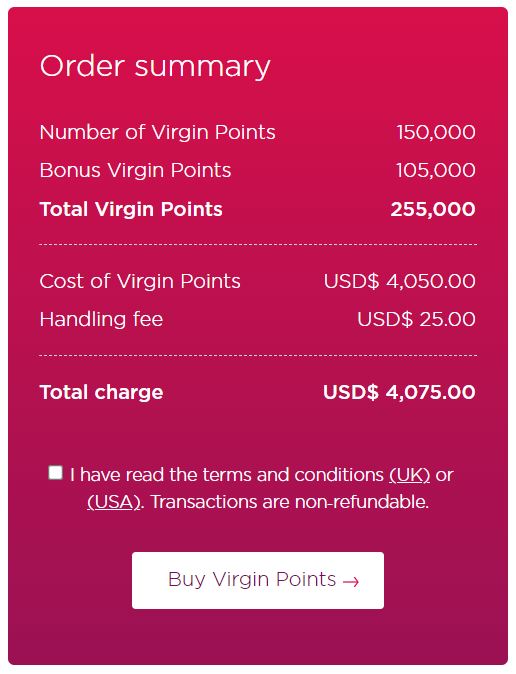Image resolution: width=516 pixels, height=674 pixels.
Task: Click the 255,000 total points value
Action: (x=433, y=209)
